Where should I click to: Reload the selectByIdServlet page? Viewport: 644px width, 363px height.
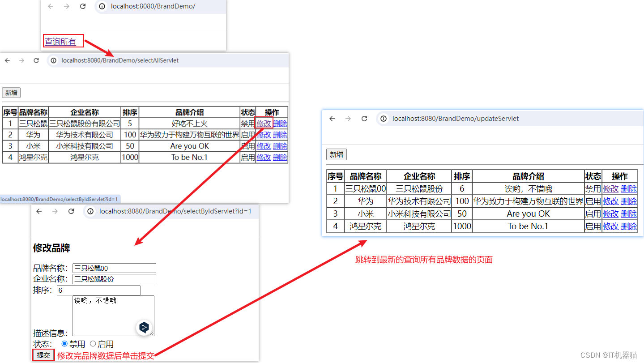click(71, 211)
